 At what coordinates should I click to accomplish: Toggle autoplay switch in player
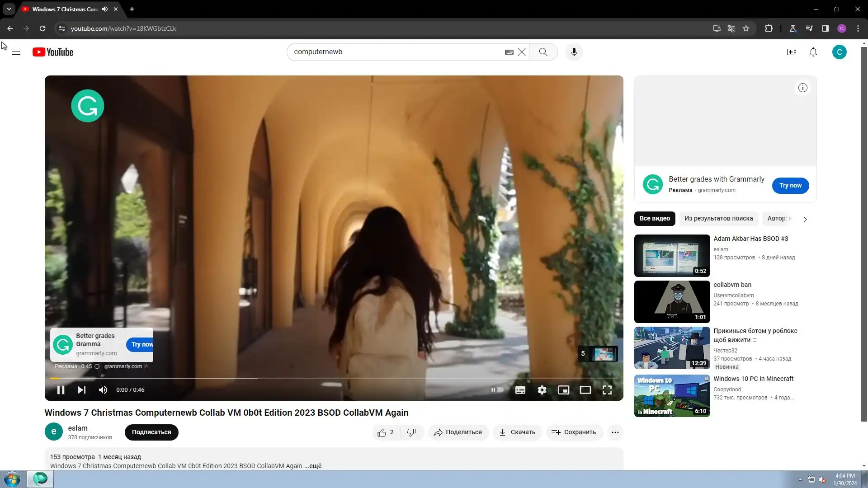point(497,390)
